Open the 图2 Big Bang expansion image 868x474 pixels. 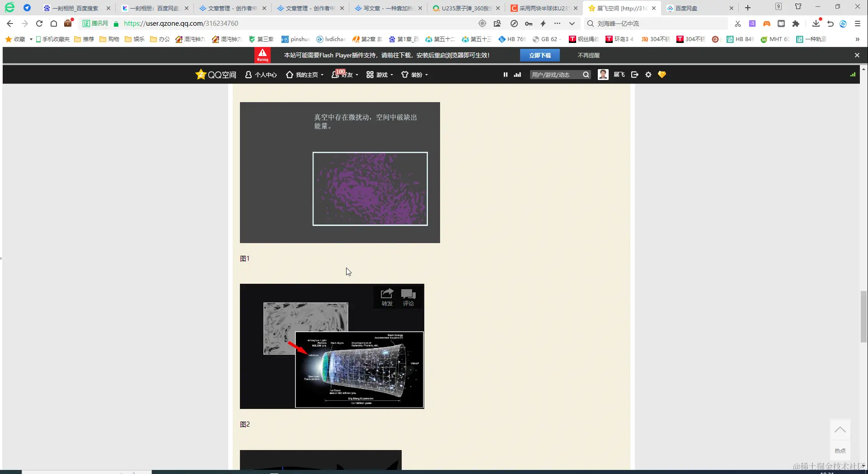coord(332,347)
